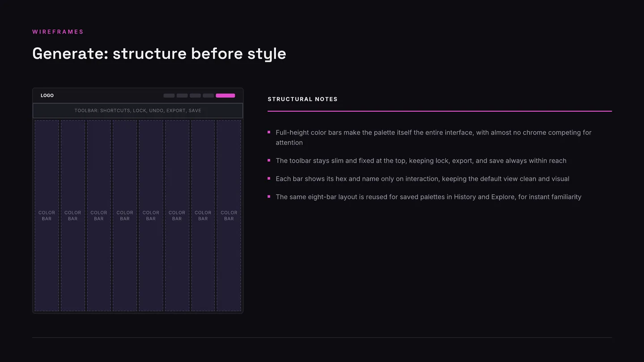Click the pink "WIREFRAMES" section label
Image resolution: width=644 pixels, height=362 pixels.
(x=58, y=32)
